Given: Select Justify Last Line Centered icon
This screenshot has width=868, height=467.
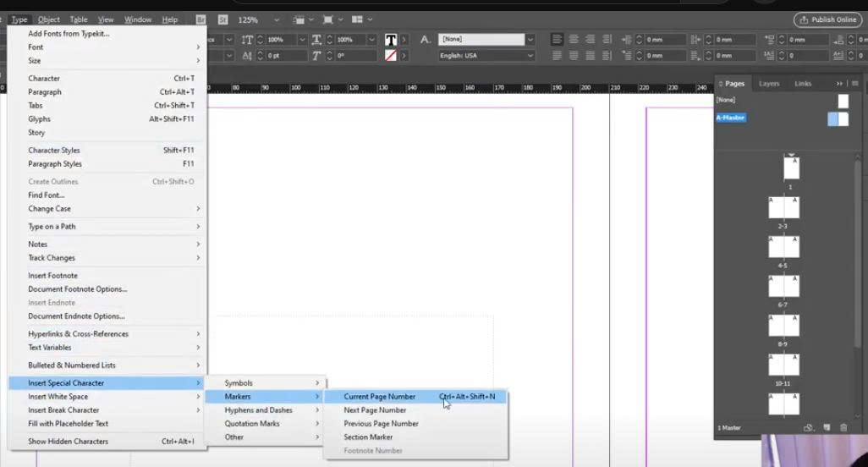Looking at the screenshot, I should [574, 55].
